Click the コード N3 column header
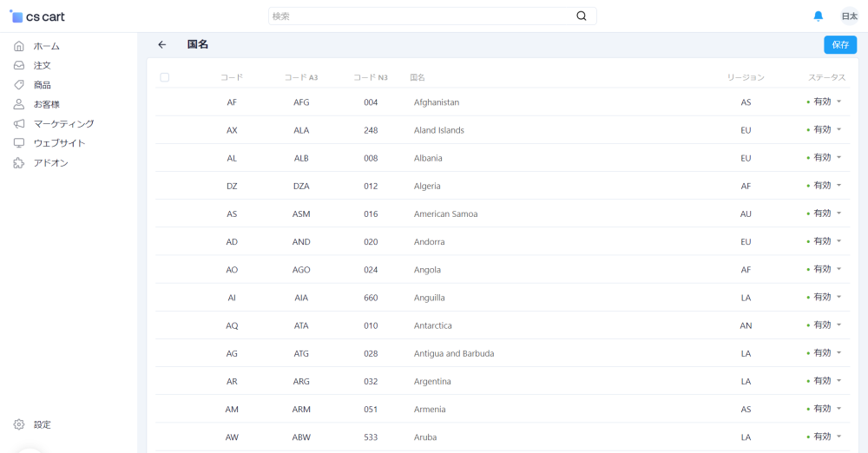Image resolution: width=868 pixels, height=453 pixels. (371, 77)
